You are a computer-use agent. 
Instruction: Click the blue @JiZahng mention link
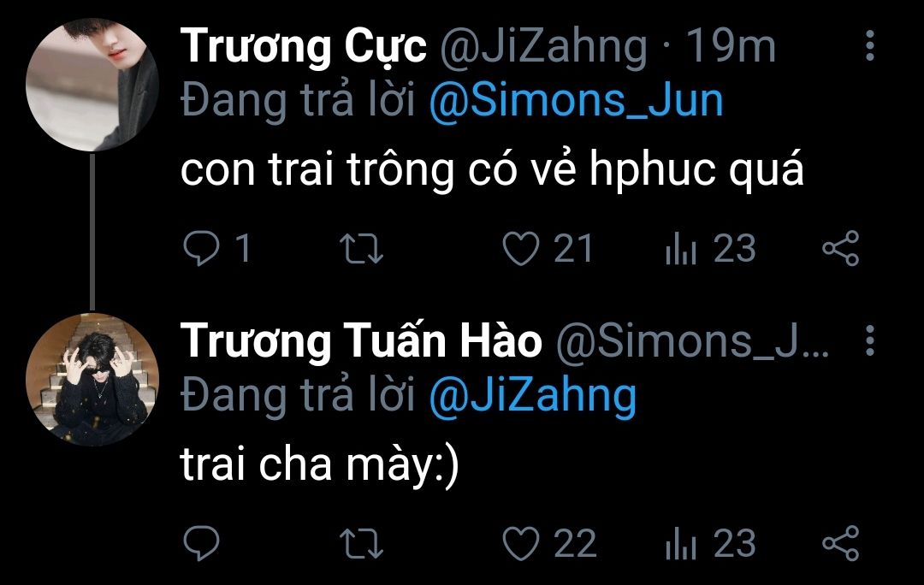click(x=532, y=396)
